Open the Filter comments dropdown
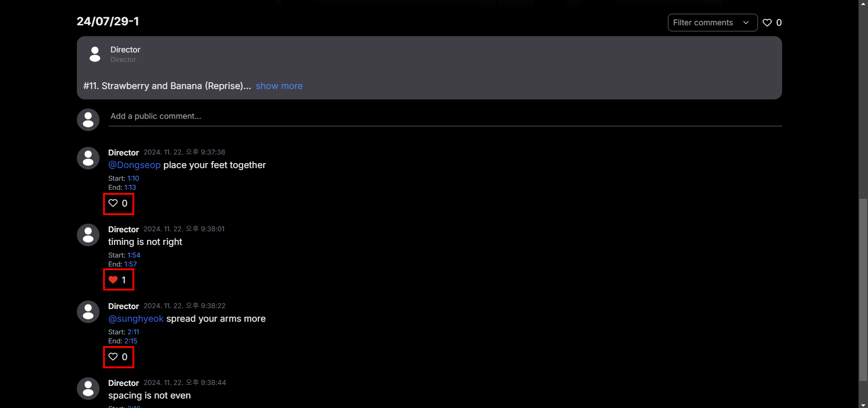This screenshot has height=408, width=868. coord(712,23)
